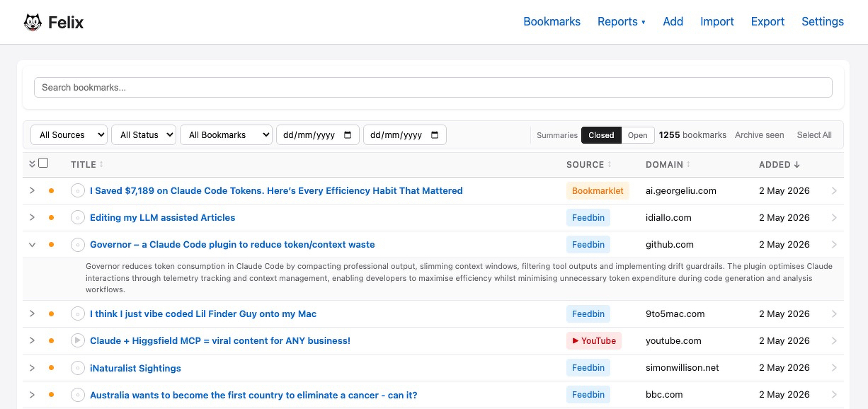This screenshot has width=868, height=409.
Task: Click the expand-all double chevron in the table header
Action: 32,164
